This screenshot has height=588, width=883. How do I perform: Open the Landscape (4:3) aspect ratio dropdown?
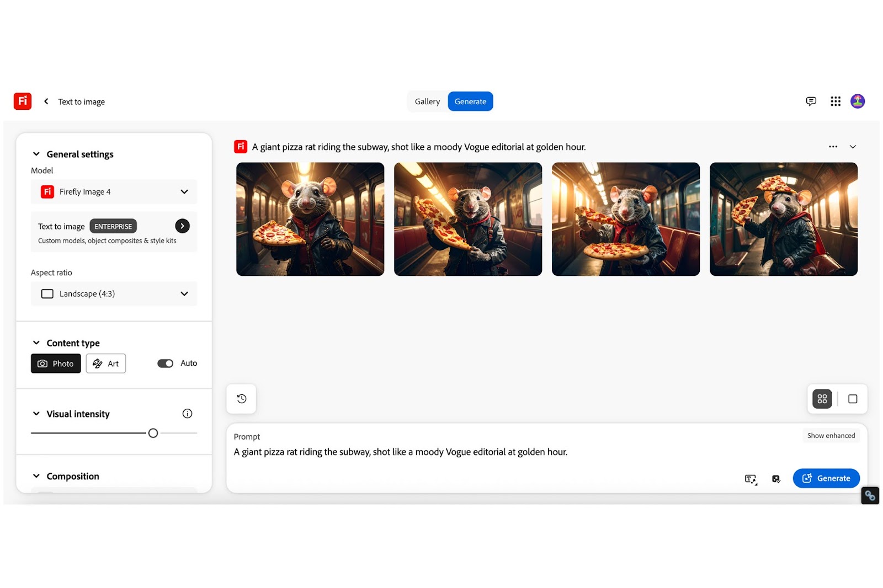(114, 294)
